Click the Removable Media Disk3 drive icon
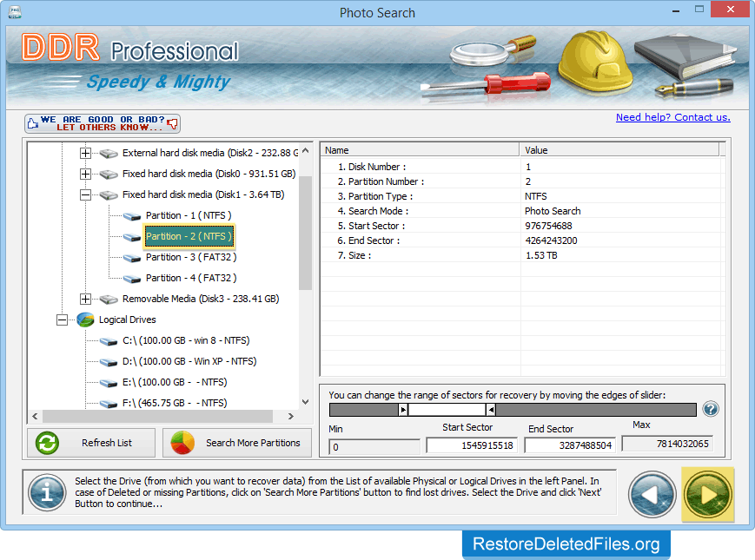The image size is (755, 560). (109, 300)
